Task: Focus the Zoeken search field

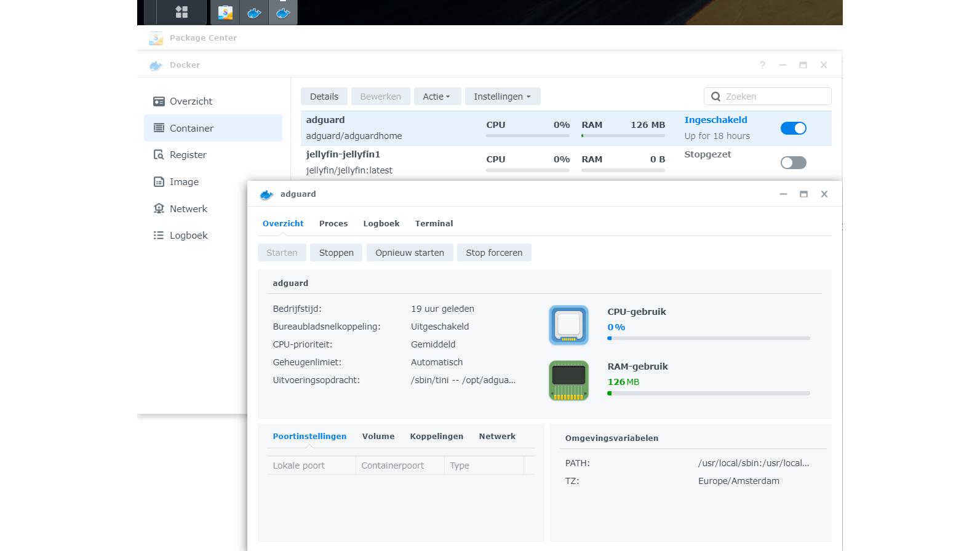Action: pyautogui.click(x=767, y=97)
